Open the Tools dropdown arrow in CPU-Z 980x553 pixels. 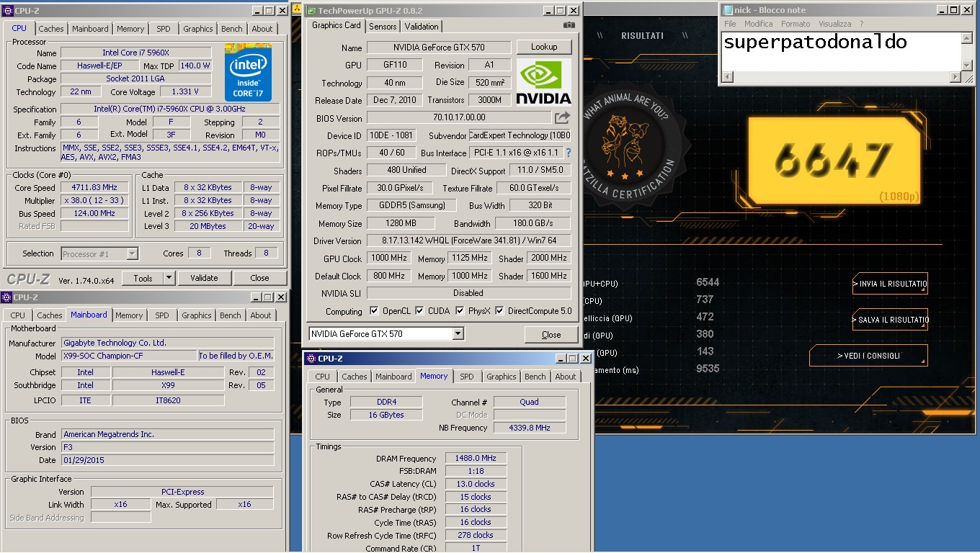169,278
